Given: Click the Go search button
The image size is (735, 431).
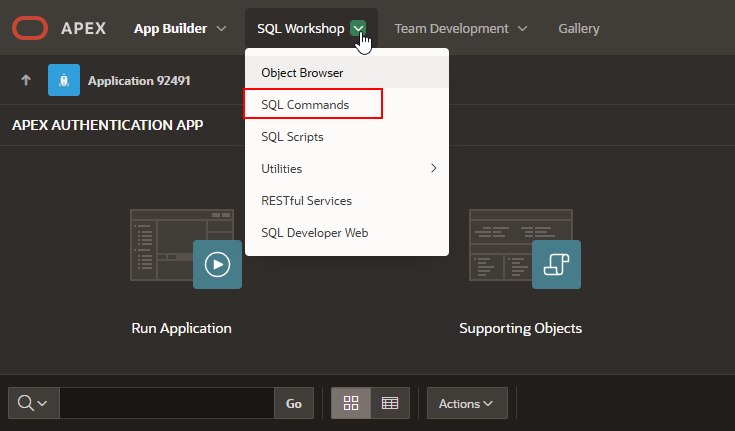Looking at the screenshot, I should point(294,403).
